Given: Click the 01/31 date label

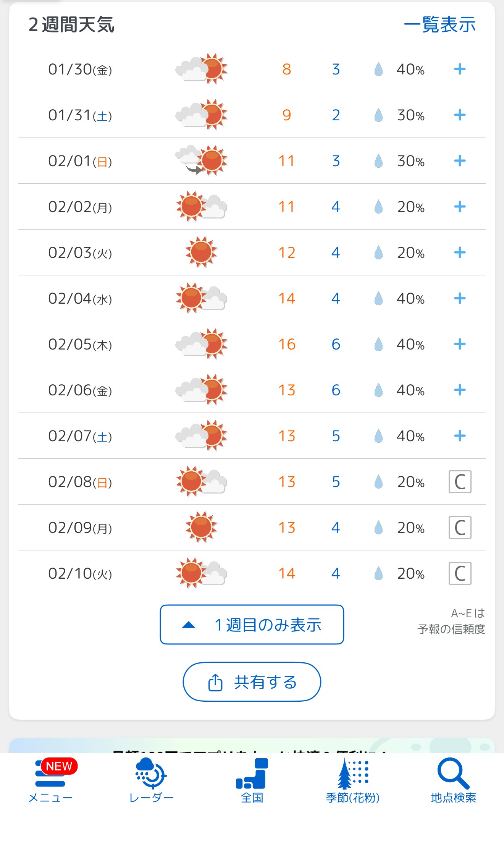Looking at the screenshot, I should (x=80, y=115).
